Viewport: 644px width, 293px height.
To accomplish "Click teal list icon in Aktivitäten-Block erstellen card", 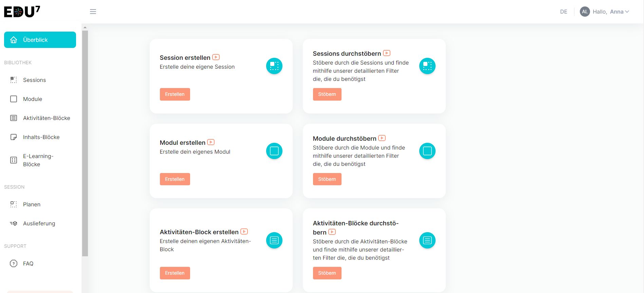I will [274, 240].
